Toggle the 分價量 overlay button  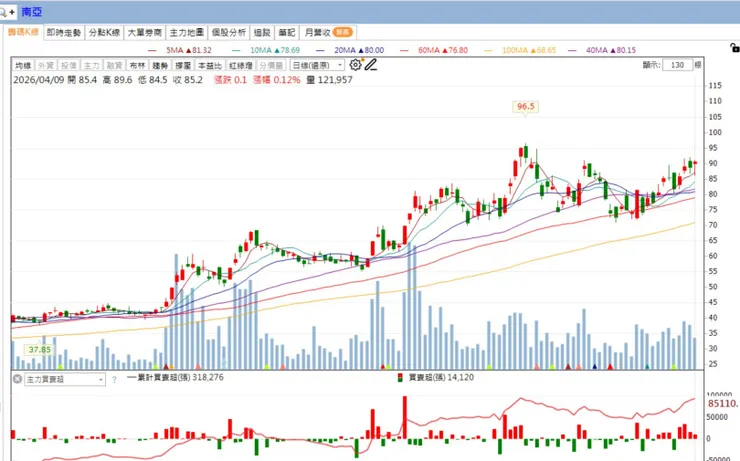click(271, 66)
